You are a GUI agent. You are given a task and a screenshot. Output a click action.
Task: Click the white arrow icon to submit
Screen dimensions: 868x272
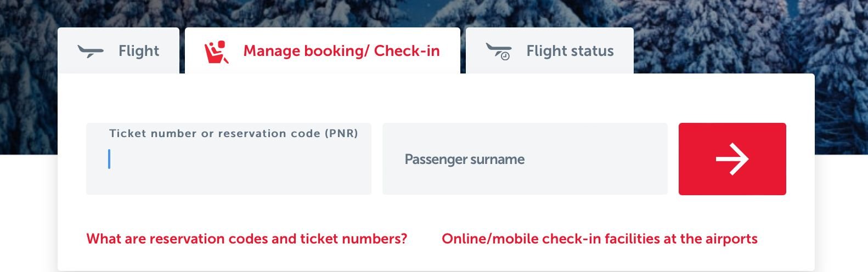pyautogui.click(x=732, y=159)
